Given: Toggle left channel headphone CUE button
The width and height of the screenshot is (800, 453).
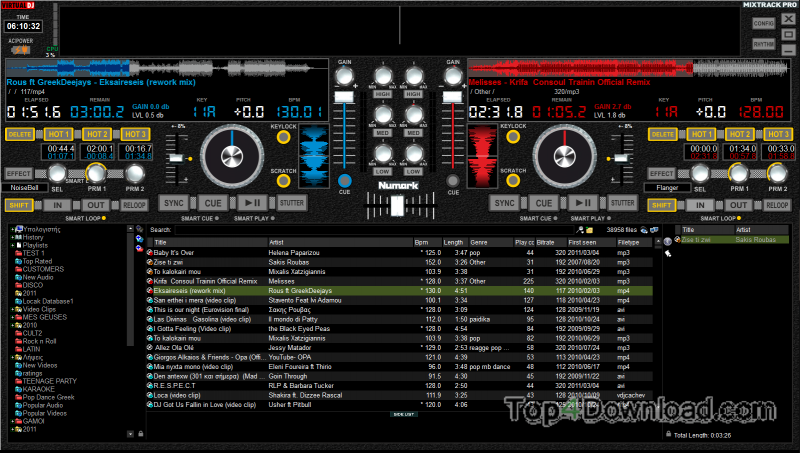Looking at the screenshot, I should click(x=344, y=181).
